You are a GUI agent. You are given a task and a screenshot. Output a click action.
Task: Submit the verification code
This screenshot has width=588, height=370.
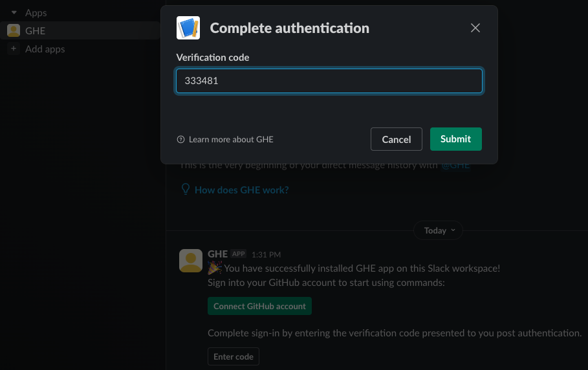tap(455, 139)
